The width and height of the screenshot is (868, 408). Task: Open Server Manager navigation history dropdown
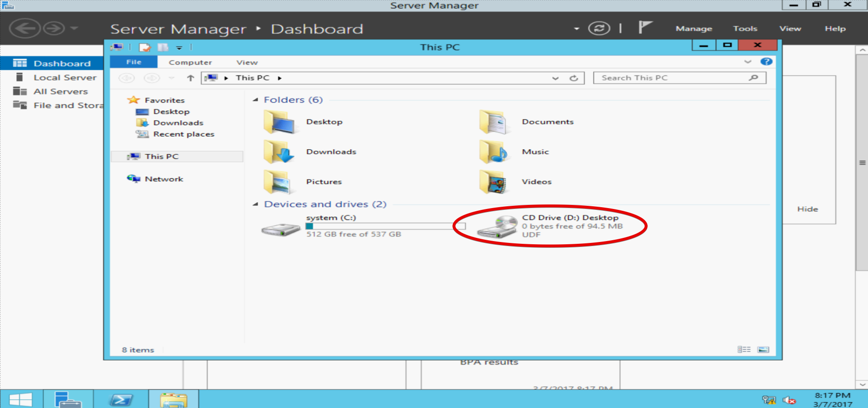[74, 28]
